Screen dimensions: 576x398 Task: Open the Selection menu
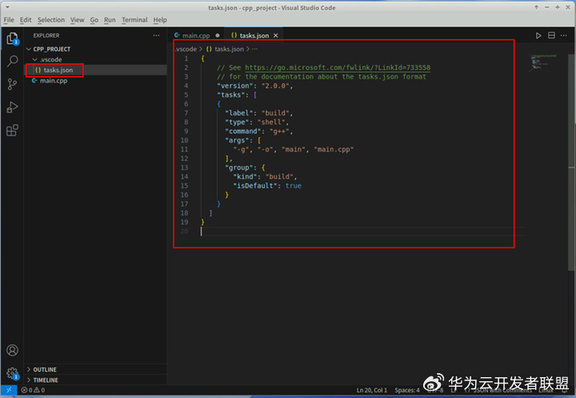tap(51, 20)
